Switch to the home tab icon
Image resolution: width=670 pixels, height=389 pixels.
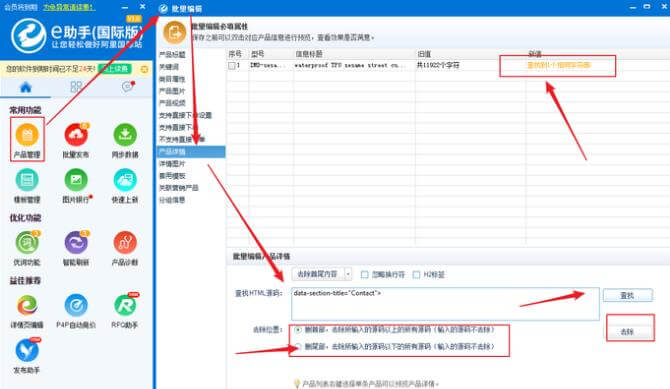pyautogui.click(x=26, y=88)
